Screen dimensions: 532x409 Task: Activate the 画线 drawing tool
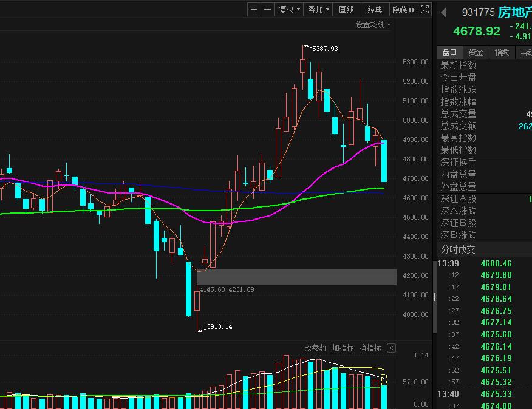[346, 10]
